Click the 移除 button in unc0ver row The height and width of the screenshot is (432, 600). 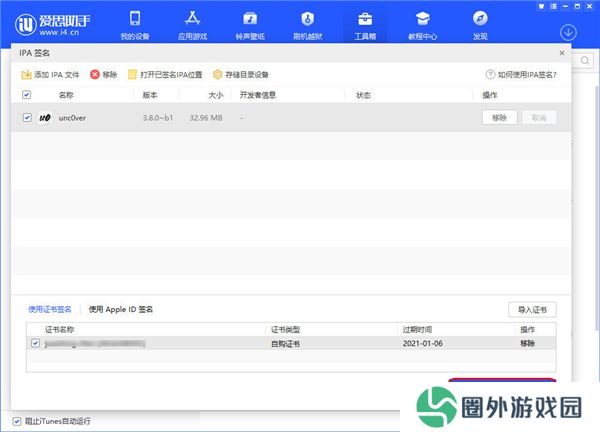click(499, 117)
